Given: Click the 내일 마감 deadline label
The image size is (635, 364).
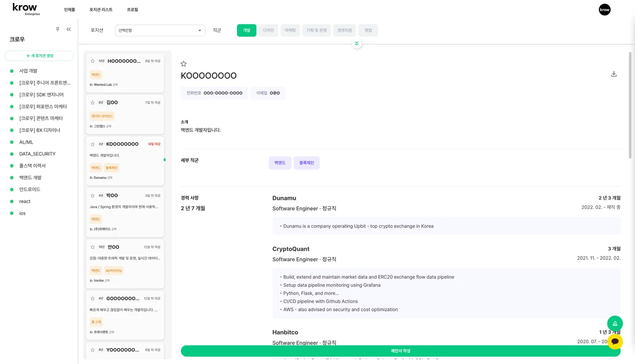Looking at the screenshot, I should click(154, 144).
